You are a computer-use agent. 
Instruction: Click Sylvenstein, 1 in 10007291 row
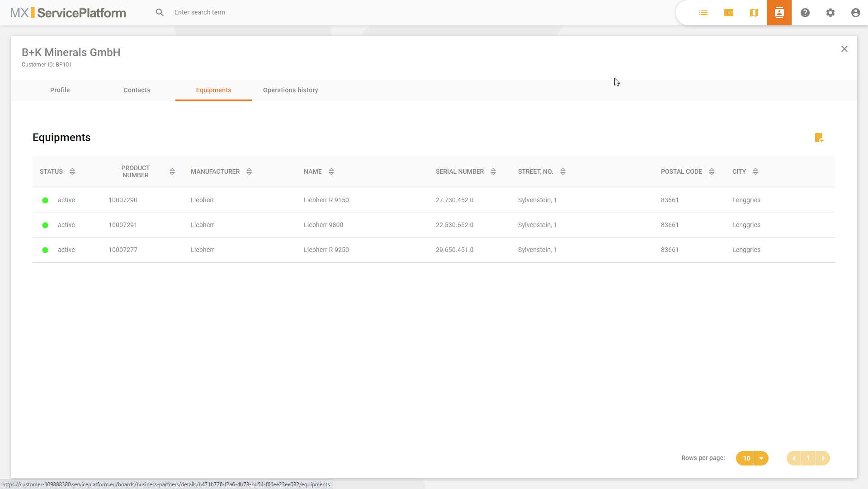pos(538,225)
